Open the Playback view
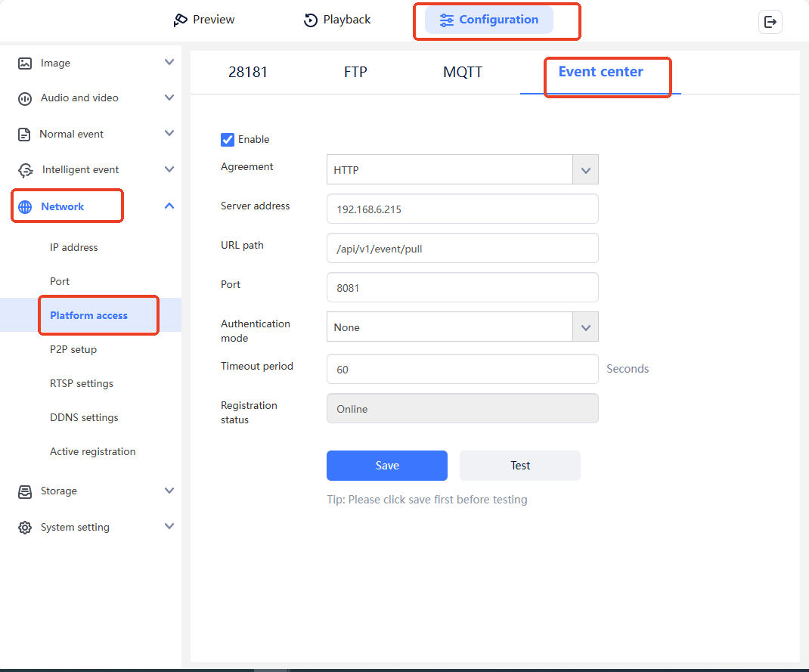Screen dimensions: 809x672 (337, 20)
